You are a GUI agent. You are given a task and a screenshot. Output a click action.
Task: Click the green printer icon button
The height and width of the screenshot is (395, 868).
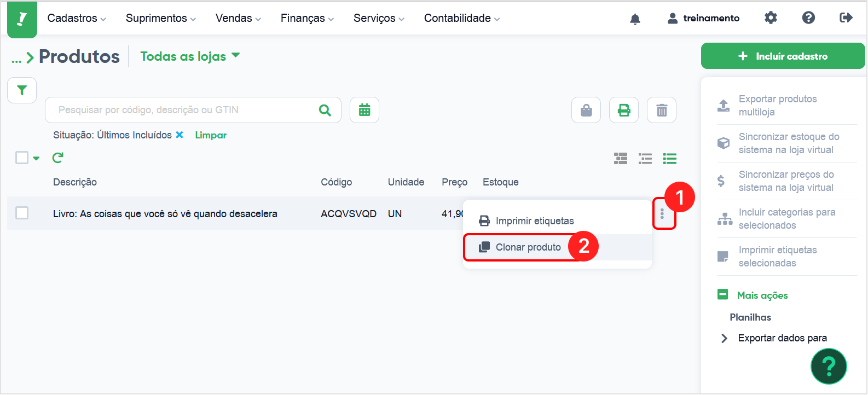coord(624,111)
